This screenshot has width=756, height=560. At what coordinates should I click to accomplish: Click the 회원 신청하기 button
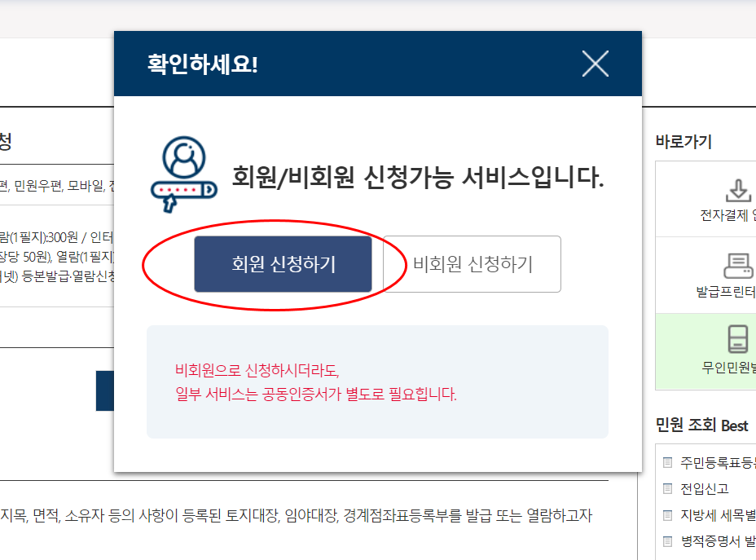283,264
